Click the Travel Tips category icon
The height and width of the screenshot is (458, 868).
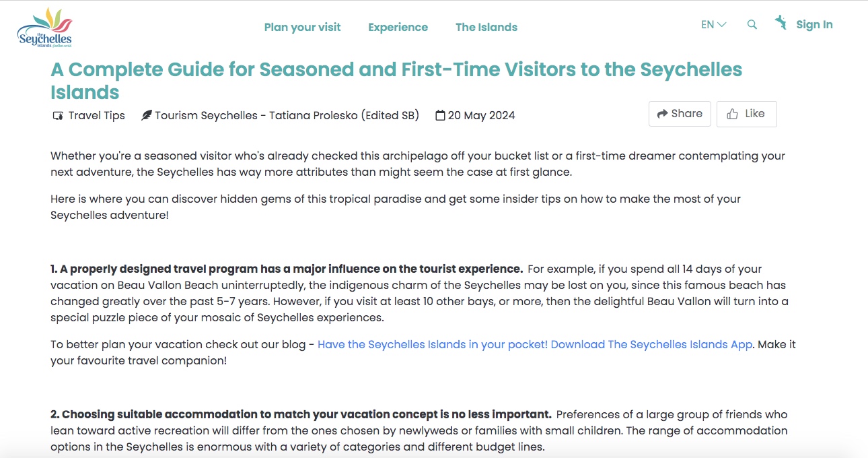(x=58, y=116)
